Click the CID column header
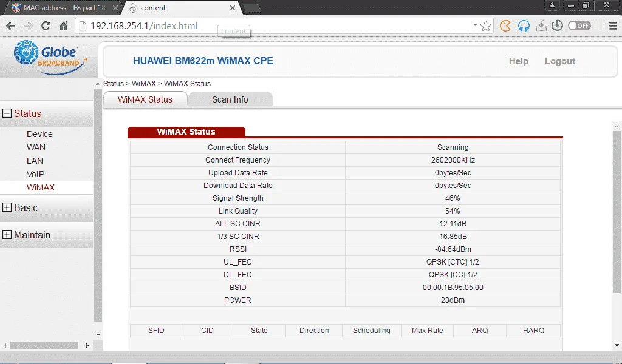The height and width of the screenshot is (364, 622). pos(207,331)
